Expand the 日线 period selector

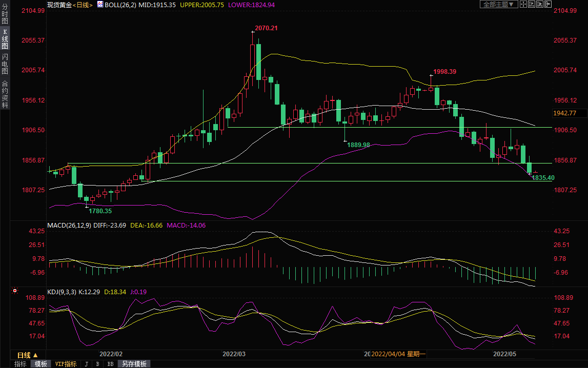27,355
